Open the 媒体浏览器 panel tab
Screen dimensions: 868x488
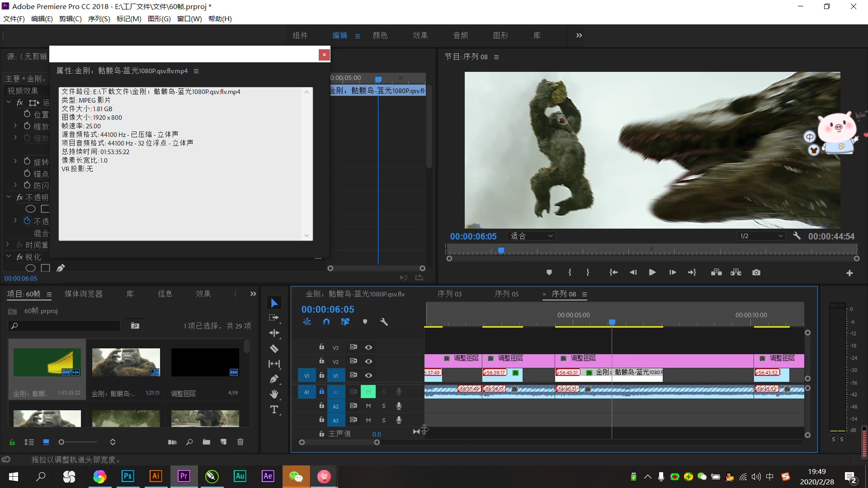coord(84,294)
